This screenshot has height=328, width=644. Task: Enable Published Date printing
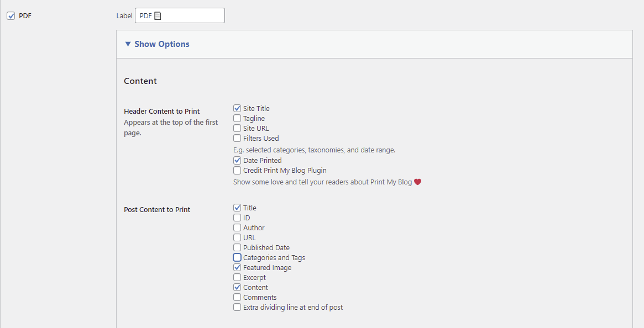[237, 247]
